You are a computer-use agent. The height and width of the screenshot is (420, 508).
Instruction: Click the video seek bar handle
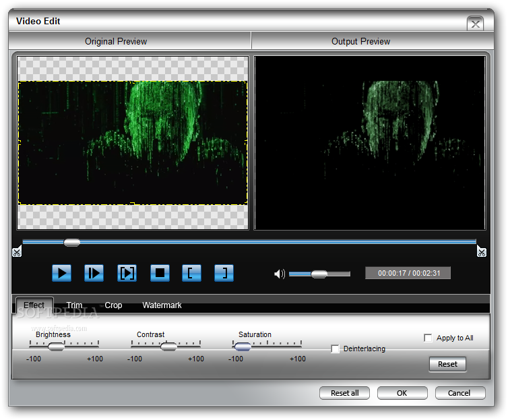(72, 242)
